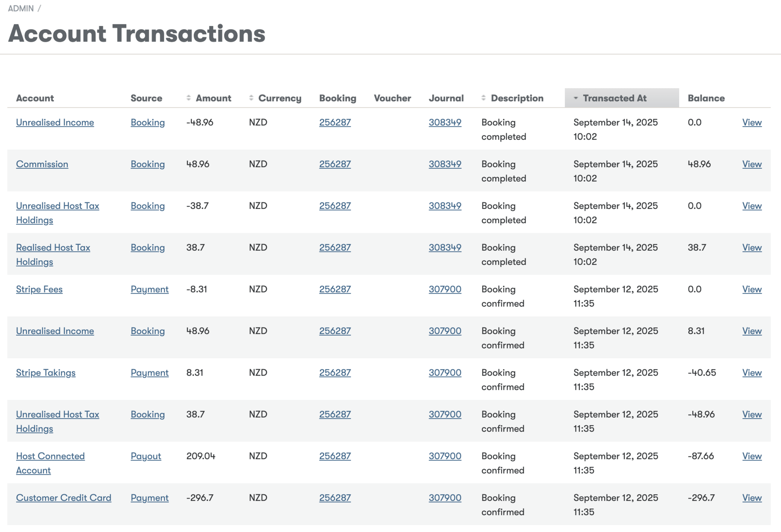
Task: Open journal 308349 in the Commission row
Action: [x=445, y=164]
